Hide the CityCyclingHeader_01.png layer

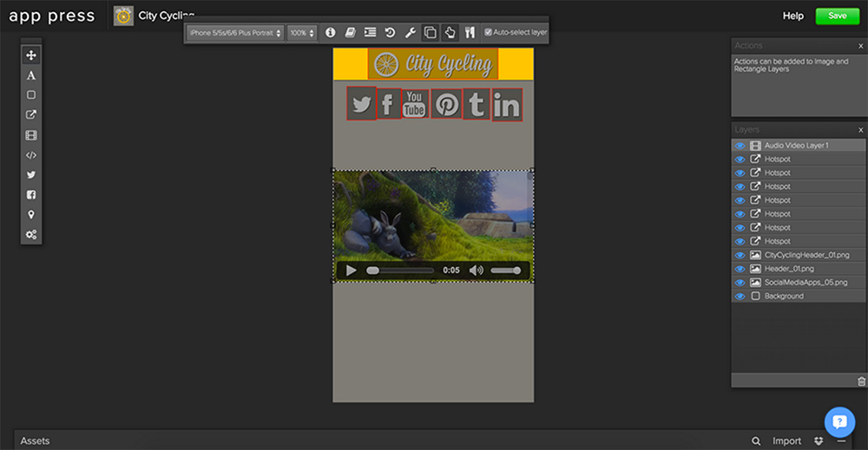[740, 256]
